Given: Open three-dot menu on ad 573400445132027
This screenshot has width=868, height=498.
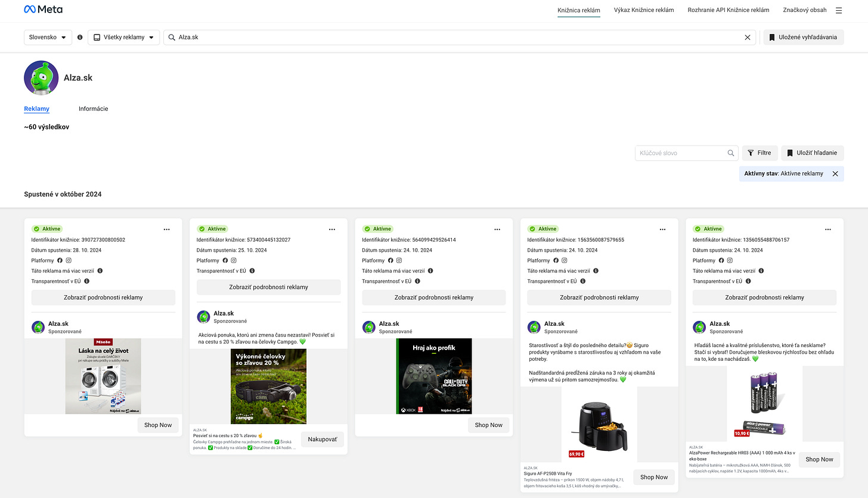Looking at the screenshot, I should (x=332, y=229).
